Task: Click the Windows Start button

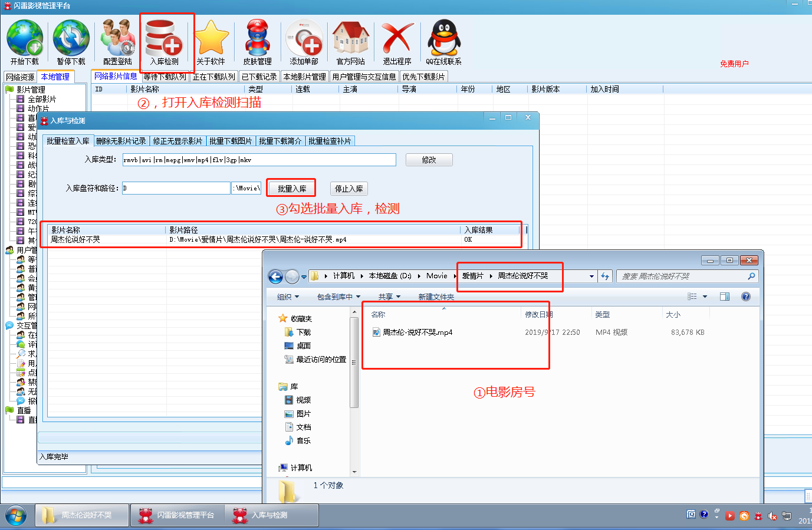Action: (x=16, y=515)
